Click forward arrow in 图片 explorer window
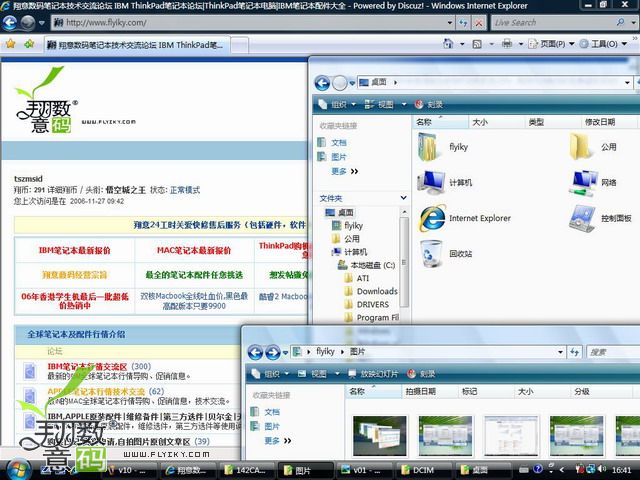Viewport: 640px width, 480px height. click(x=273, y=352)
